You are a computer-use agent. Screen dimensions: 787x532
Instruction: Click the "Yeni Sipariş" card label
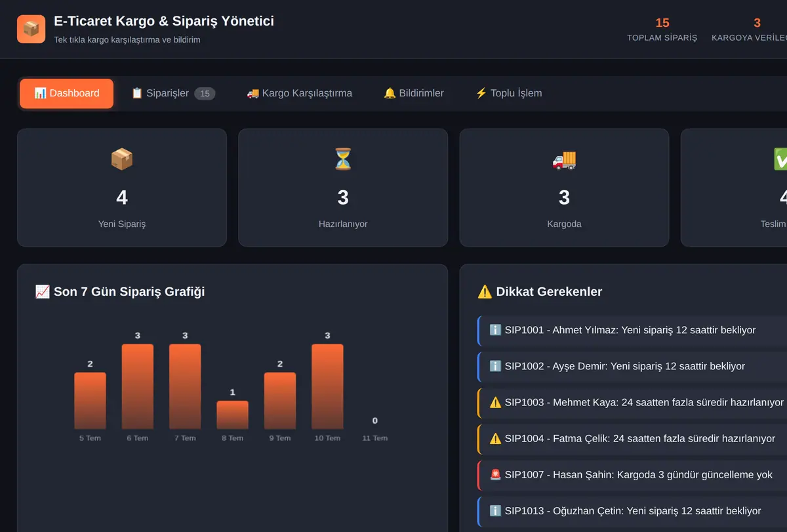point(122,224)
